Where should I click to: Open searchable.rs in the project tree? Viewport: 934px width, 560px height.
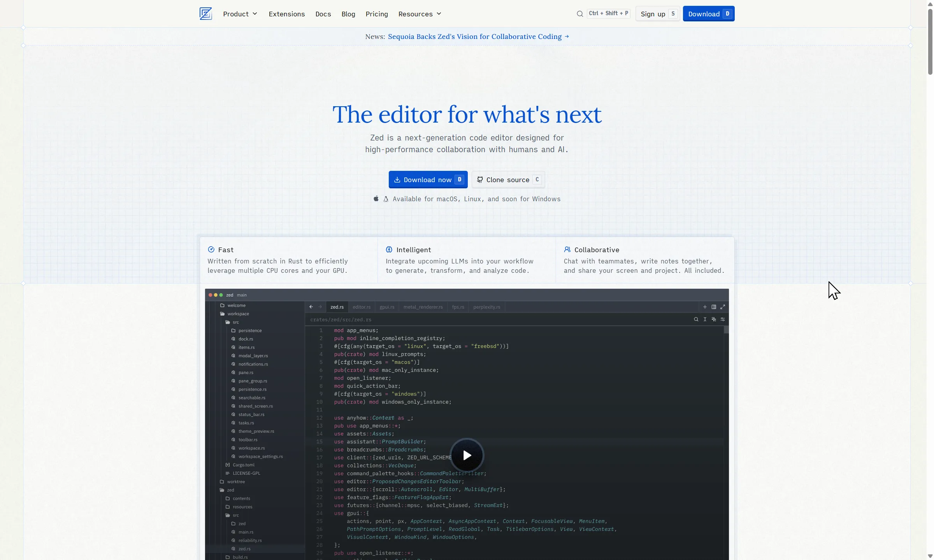pyautogui.click(x=248, y=398)
